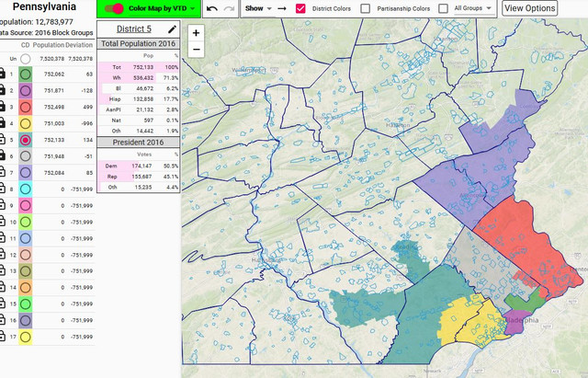Image resolution: width=588 pixels, height=378 pixels.
Task: Toggle the lock icon for district 1
Action: point(2,74)
